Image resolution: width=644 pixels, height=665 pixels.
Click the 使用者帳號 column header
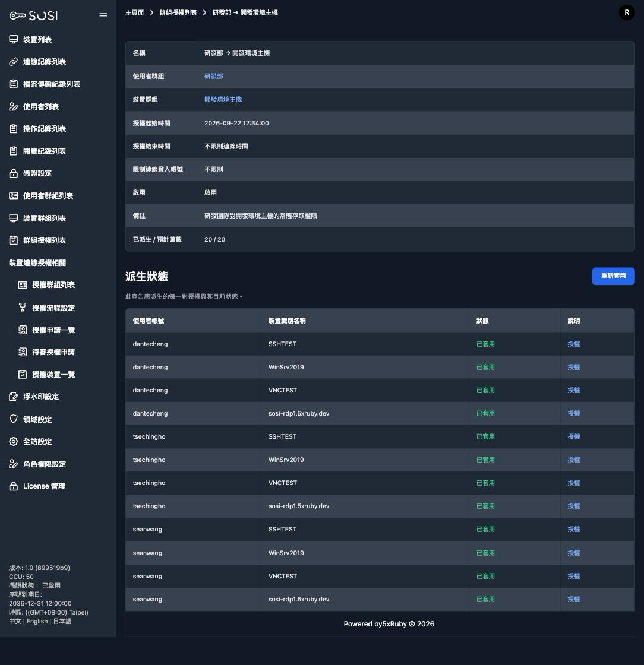[149, 321]
